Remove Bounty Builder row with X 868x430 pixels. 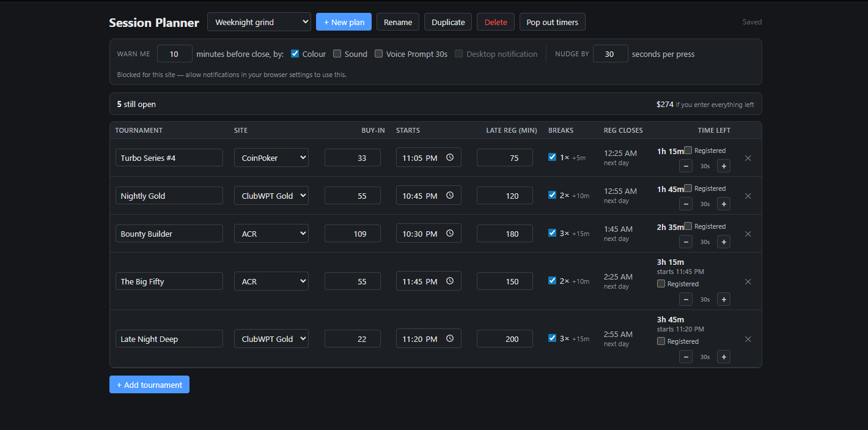coord(748,234)
